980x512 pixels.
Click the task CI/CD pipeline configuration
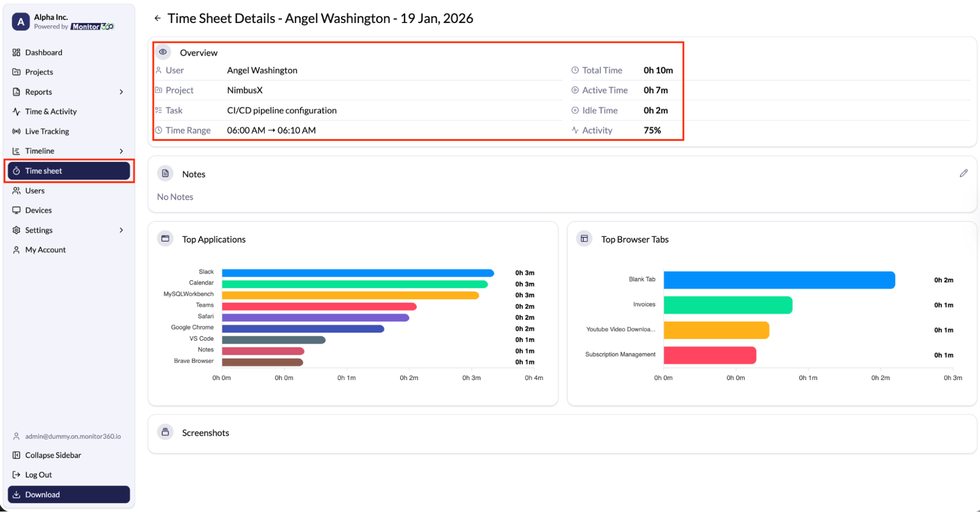tap(282, 110)
